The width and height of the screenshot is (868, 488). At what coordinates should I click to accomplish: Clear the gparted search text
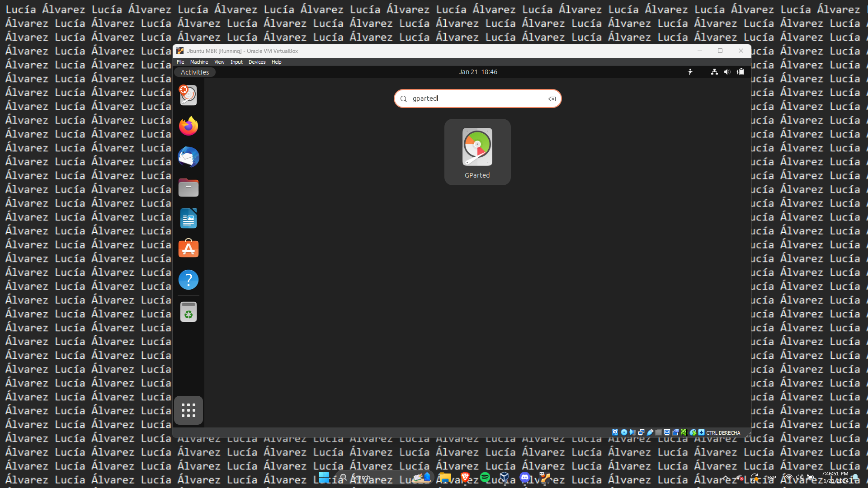click(x=552, y=99)
